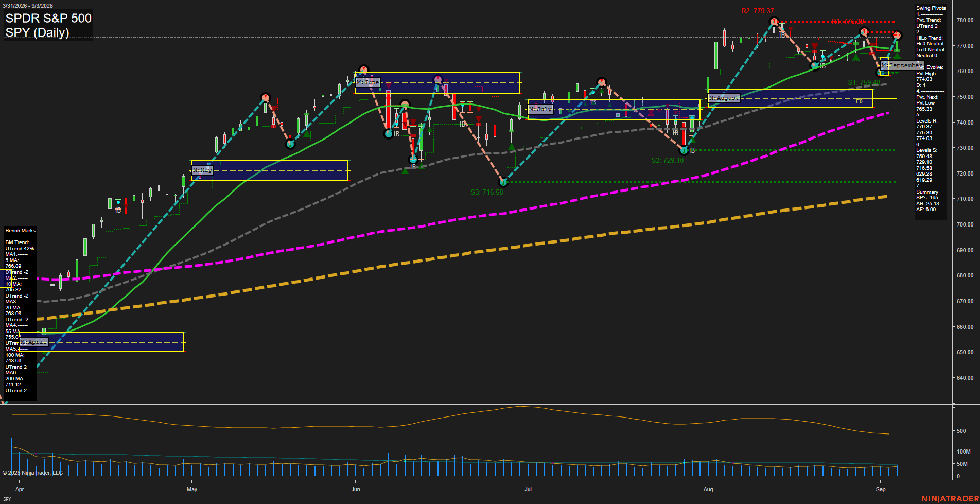Click the UTrend 42% benchmark trend value
This screenshot has width=980, height=504.
point(20,249)
